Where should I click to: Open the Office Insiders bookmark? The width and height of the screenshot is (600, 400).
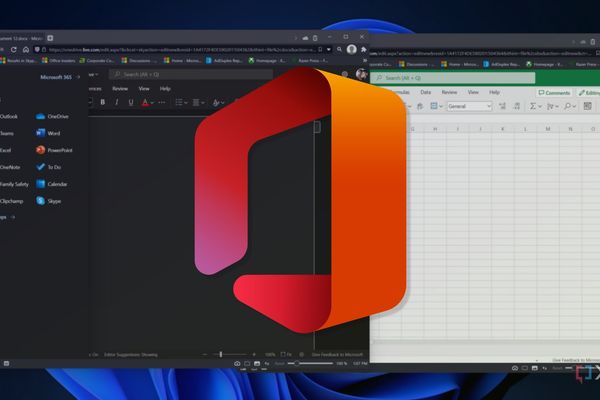tap(59, 60)
